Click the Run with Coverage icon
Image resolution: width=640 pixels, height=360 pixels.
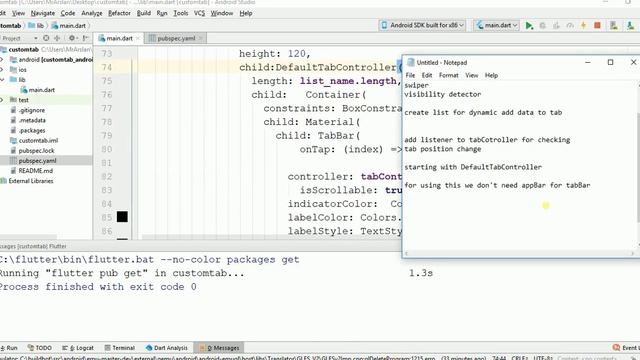point(556,25)
